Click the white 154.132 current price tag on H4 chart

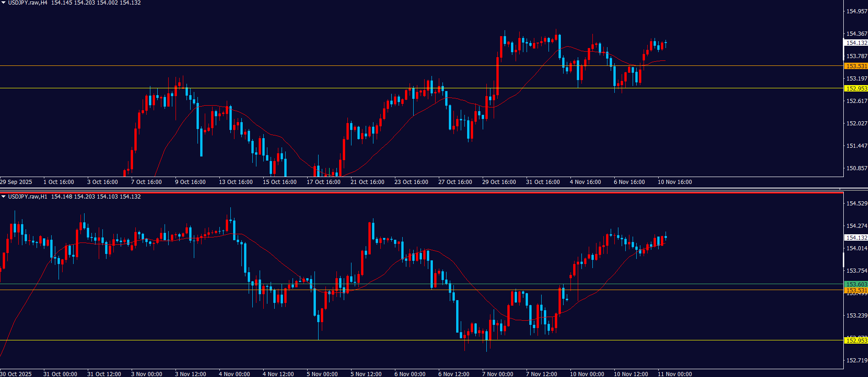(856, 43)
